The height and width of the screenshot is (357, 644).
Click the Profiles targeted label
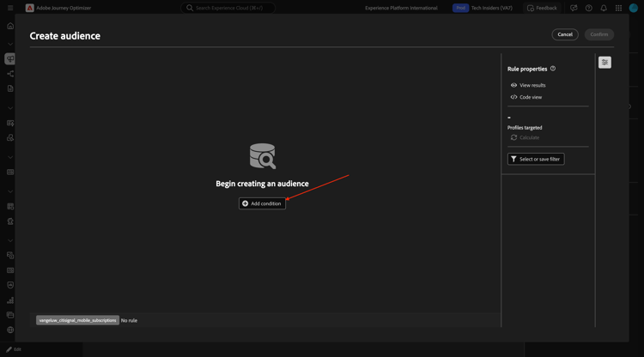coord(525,128)
